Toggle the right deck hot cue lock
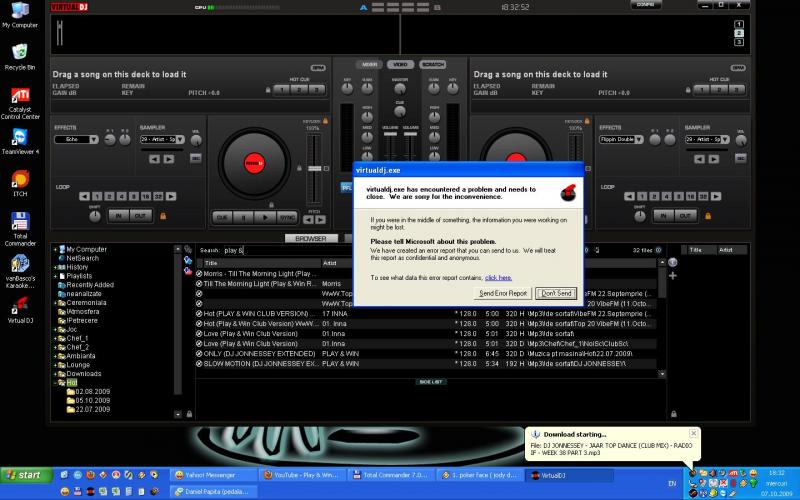Viewport: 800px width, 500px height. [x=688, y=90]
